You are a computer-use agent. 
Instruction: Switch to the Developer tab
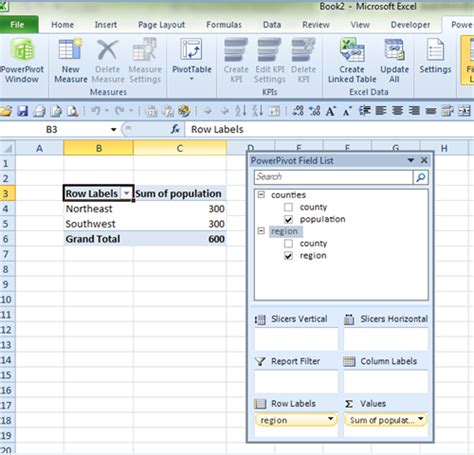pos(410,25)
